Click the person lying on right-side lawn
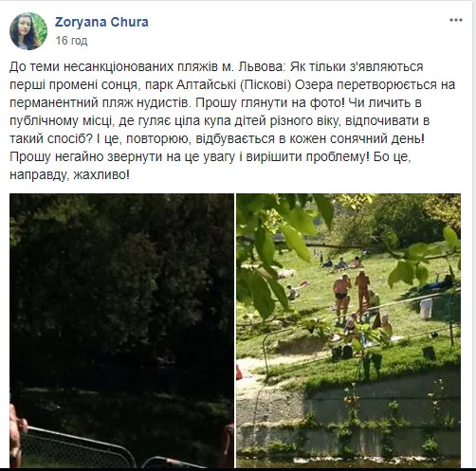476x471 pixels. (438, 281)
